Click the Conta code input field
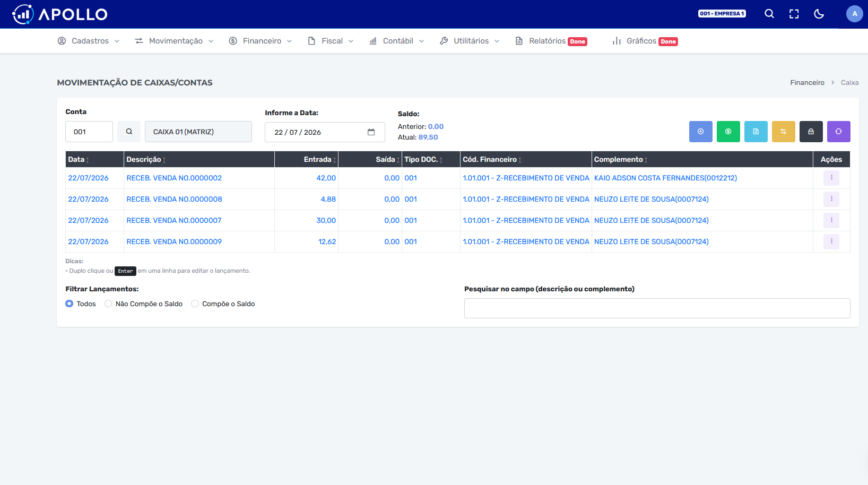The height and width of the screenshot is (485, 868). (x=89, y=132)
